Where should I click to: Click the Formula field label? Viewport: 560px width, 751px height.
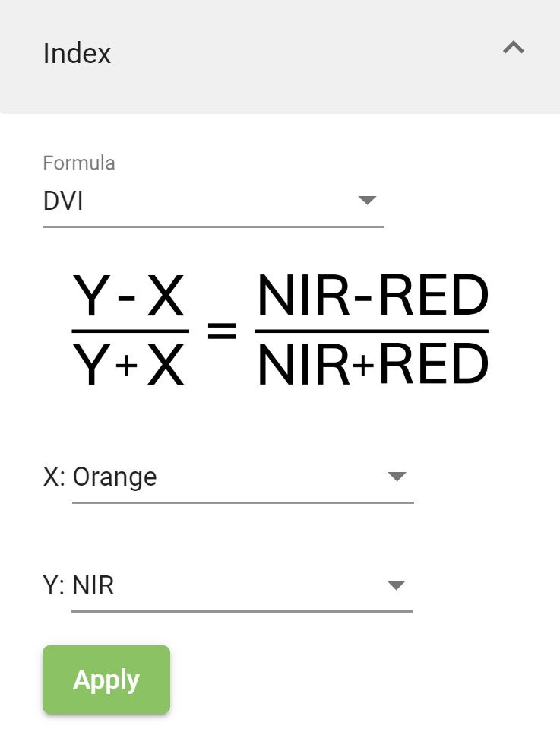tap(79, 163)
